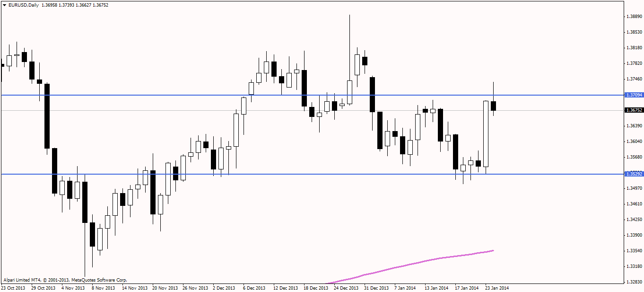This screenshot has width=644, height=292.
Task: Click the 13 Jan 2014 date label
Action: pos(436,288)
